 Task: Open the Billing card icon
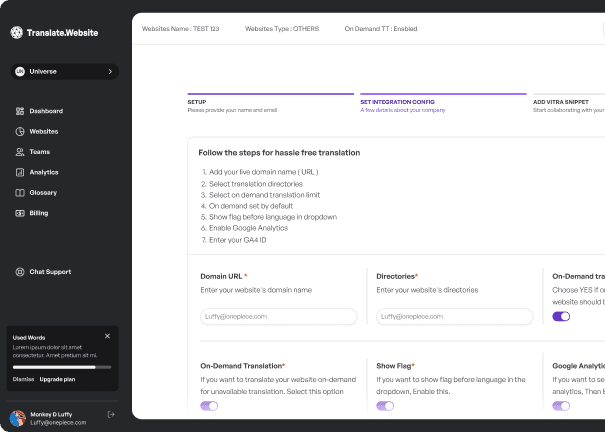pyautogui.click(x=20, y=213)
